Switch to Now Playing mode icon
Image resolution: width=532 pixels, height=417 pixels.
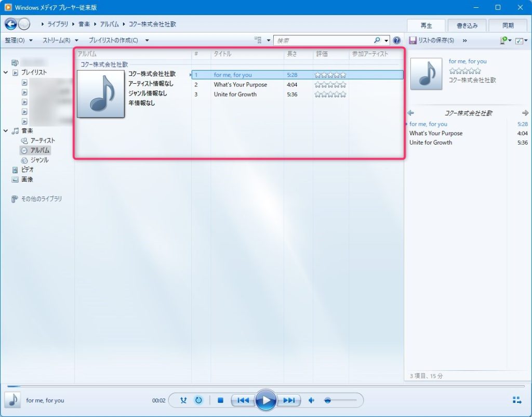[x=516, y=400]
